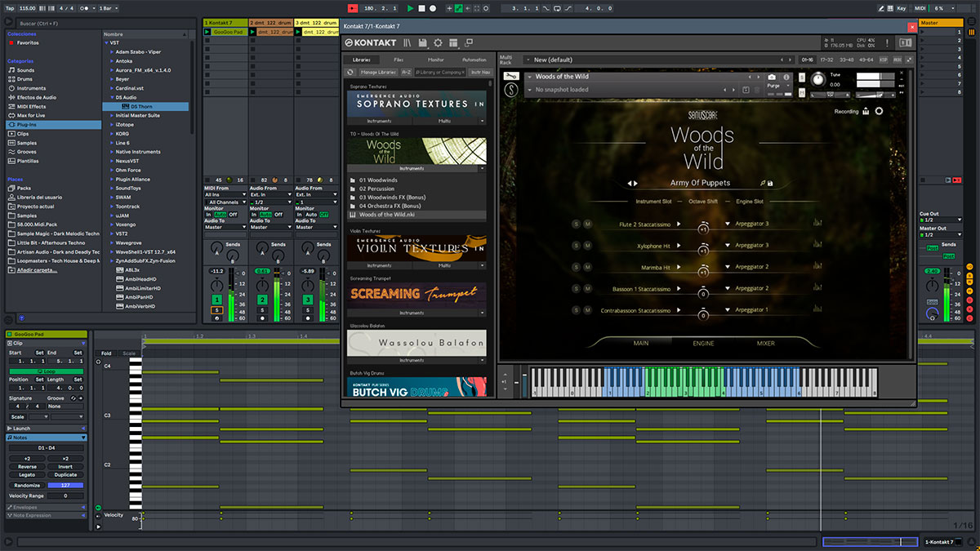This screenshot has height=551, width=980.
Task: Switch to Kontakt Automation tab
Action: pos(474,60)
